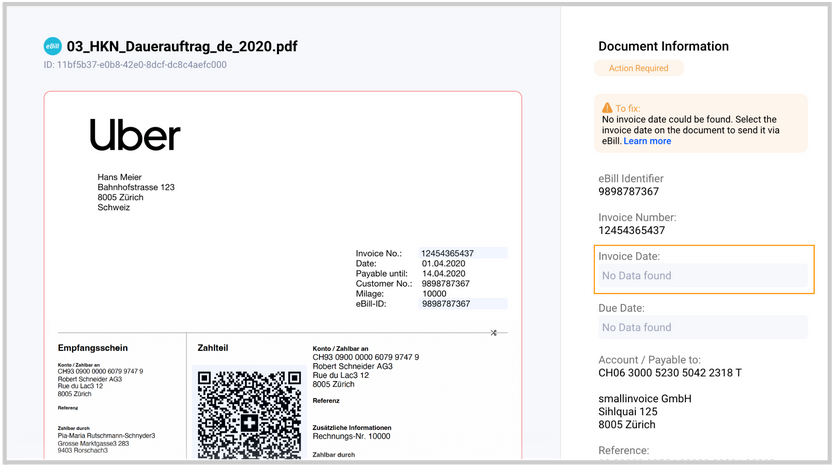The width and height of the screenshot is (832, 468).
Task: Open the Learn more link
Action: (647, 141)
